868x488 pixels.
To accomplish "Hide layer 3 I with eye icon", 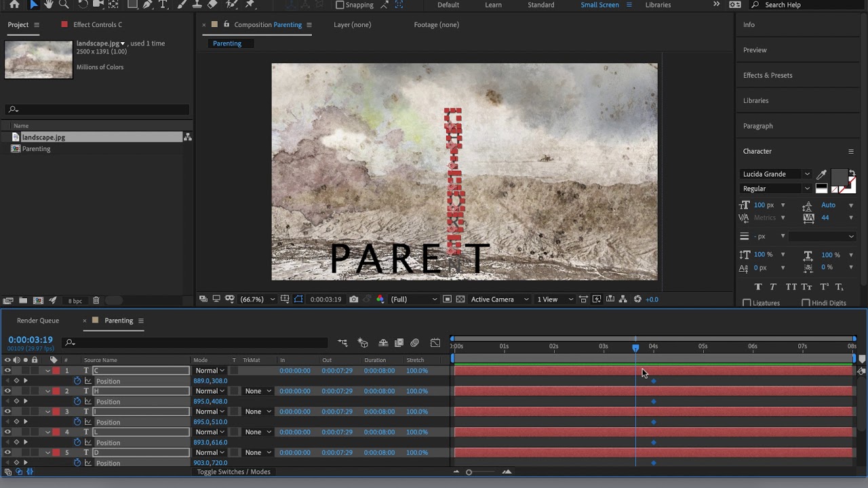I will click(x=7, y=411).
